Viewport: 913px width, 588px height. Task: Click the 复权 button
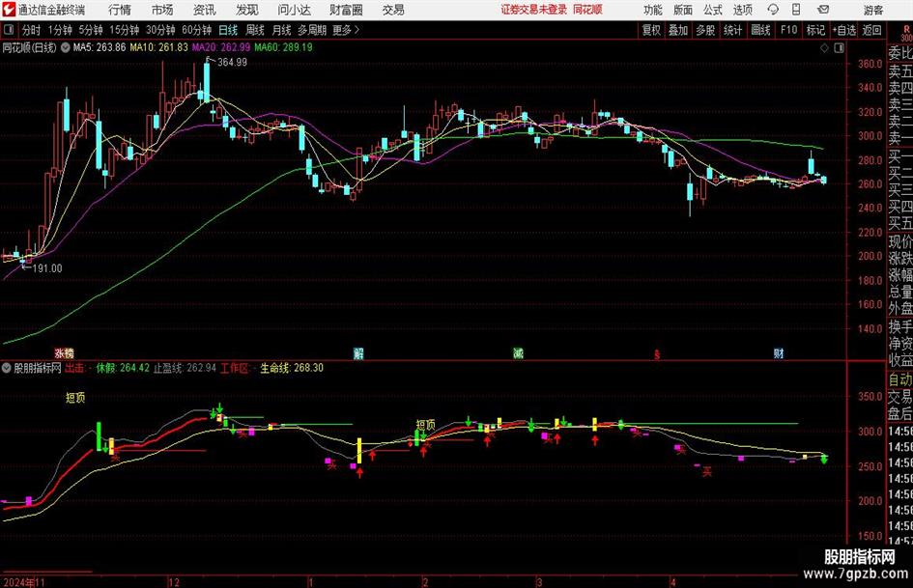[x=651, y=30]
